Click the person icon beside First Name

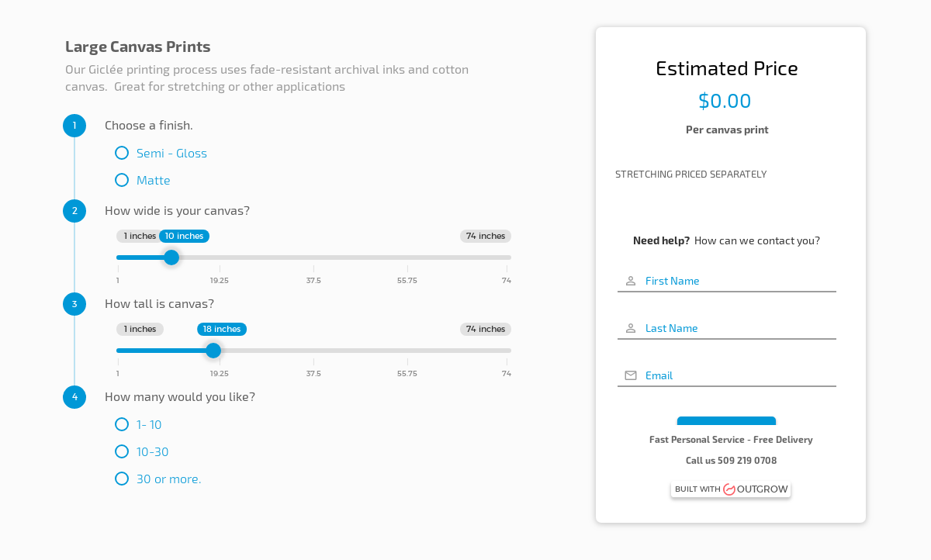[x=631, y=281]
